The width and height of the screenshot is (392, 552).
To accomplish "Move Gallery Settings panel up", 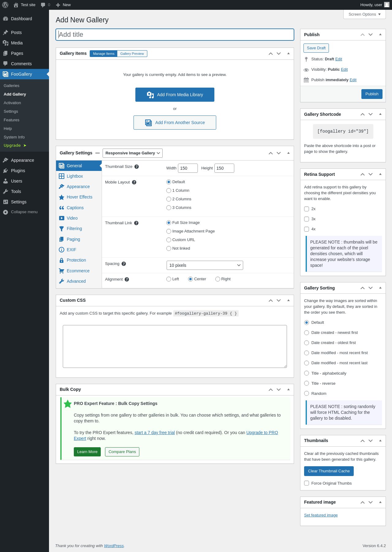I will click(x=271, y=153).
